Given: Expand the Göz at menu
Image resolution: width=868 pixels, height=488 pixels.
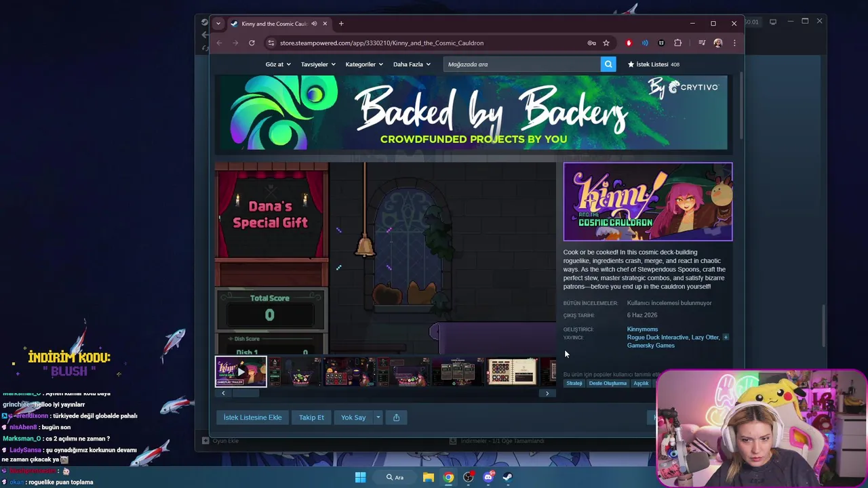Looking at the screenshot, I should click(x=278, y=64).
